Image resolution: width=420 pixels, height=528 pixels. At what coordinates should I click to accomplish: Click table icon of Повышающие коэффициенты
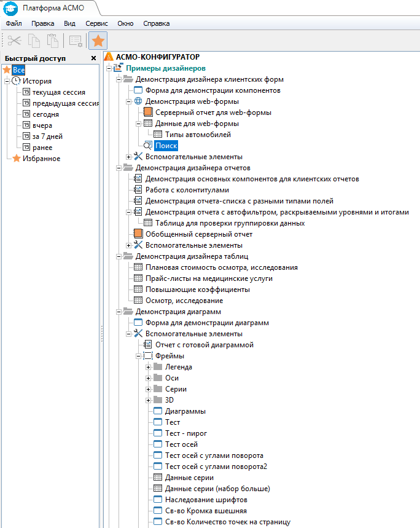pos(138,289)
